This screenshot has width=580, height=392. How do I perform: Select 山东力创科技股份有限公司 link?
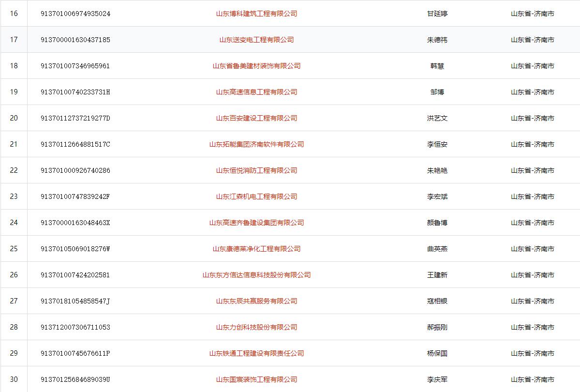256,327
